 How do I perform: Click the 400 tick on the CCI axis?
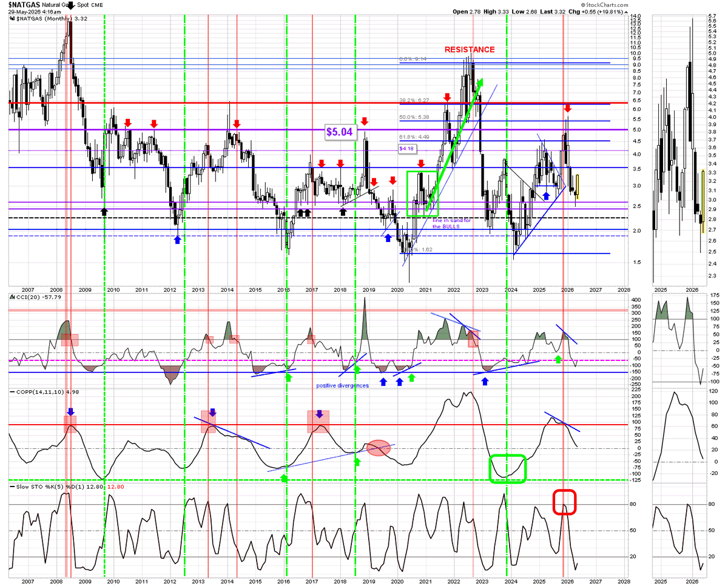point(635,300)
